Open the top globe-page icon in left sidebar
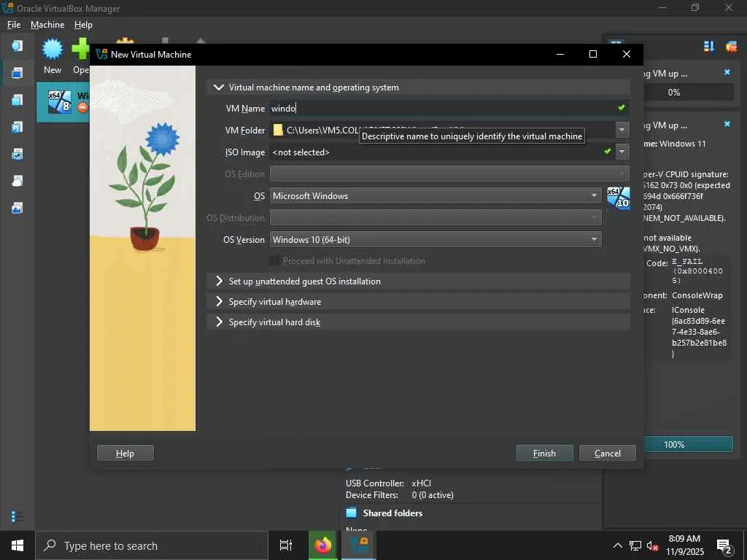This screenshot has height=560, width=747. 18,46
